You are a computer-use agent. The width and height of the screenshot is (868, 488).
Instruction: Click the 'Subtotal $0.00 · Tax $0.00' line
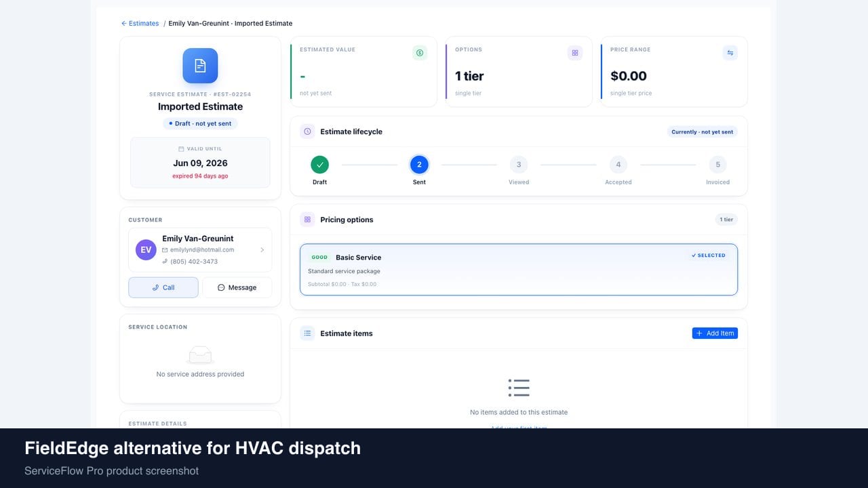pyautogui.click(x=342, y=284)
